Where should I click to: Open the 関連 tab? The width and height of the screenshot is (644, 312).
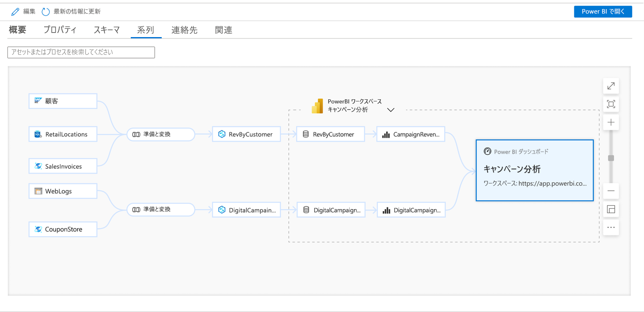[224, 30]
